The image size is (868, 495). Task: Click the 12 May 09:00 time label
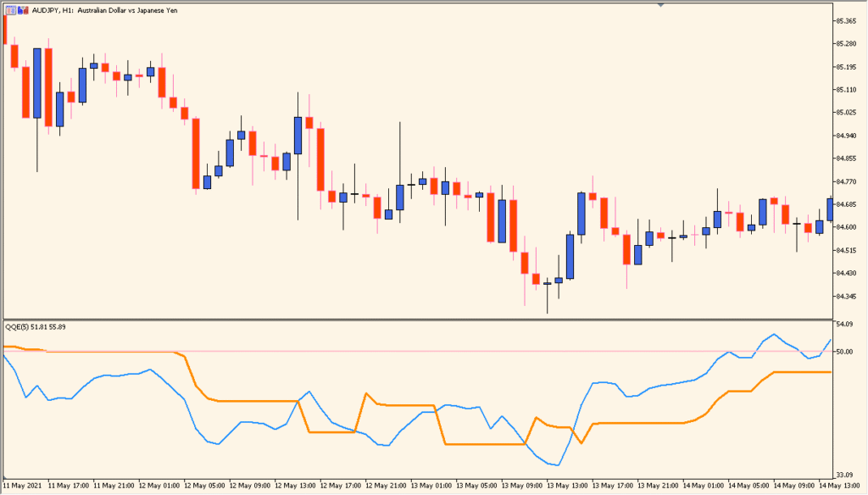point(250,486)
